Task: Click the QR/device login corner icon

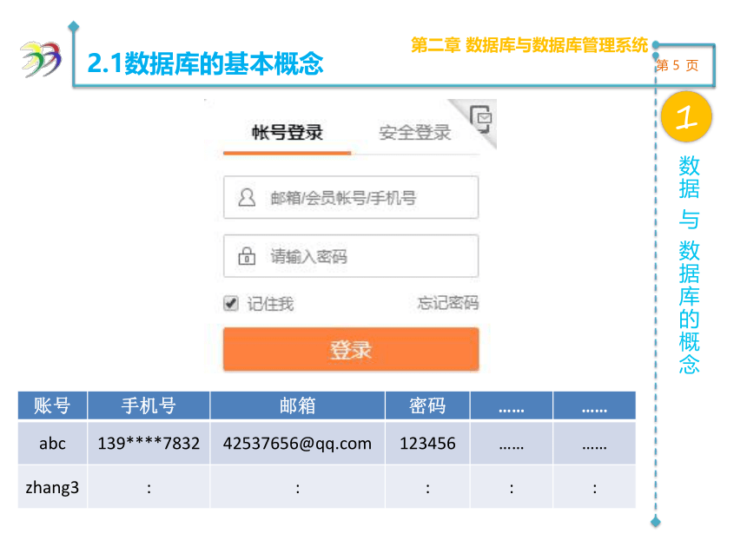Action: 480,118
